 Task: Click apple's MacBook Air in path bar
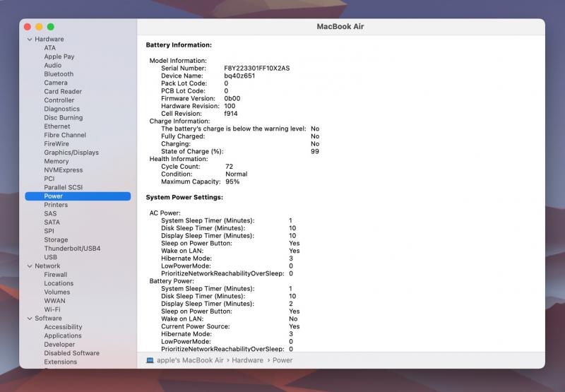190,360
